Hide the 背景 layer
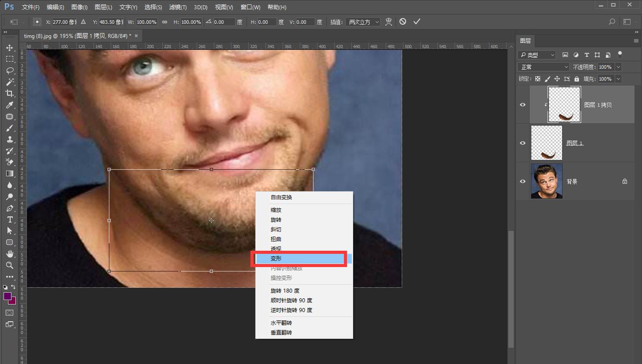This screenshot has height=364, width=642. tap(523, 182)
